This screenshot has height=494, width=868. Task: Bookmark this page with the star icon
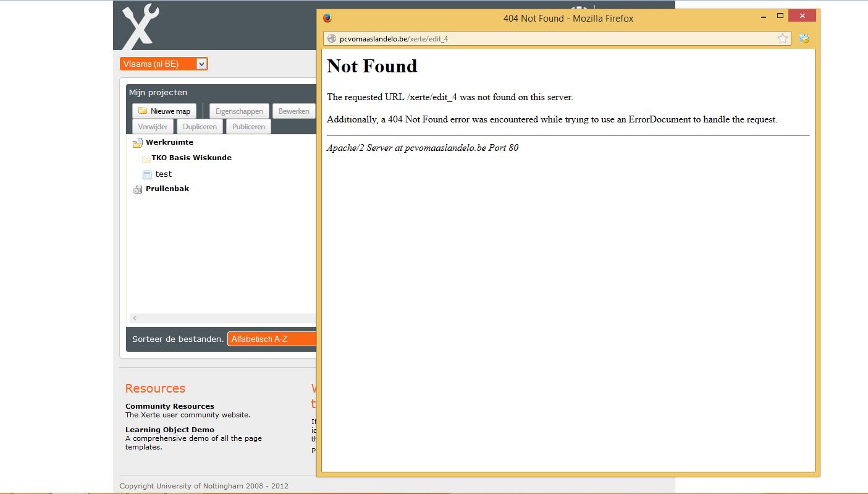pos(783,38)
